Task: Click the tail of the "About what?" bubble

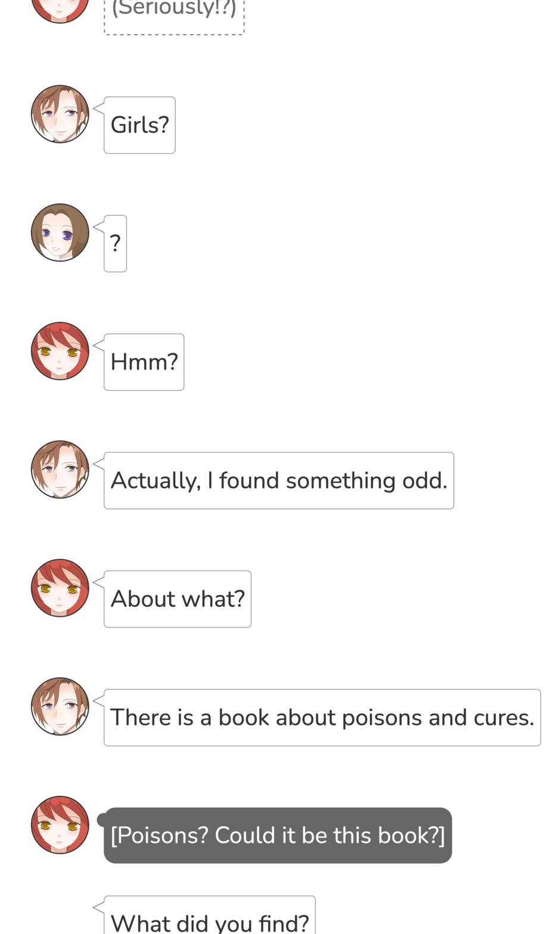Action: 99,581
